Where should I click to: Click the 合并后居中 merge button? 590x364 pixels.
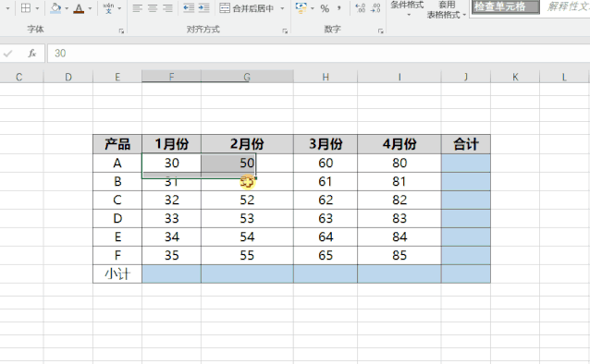[x=247, y=8]
